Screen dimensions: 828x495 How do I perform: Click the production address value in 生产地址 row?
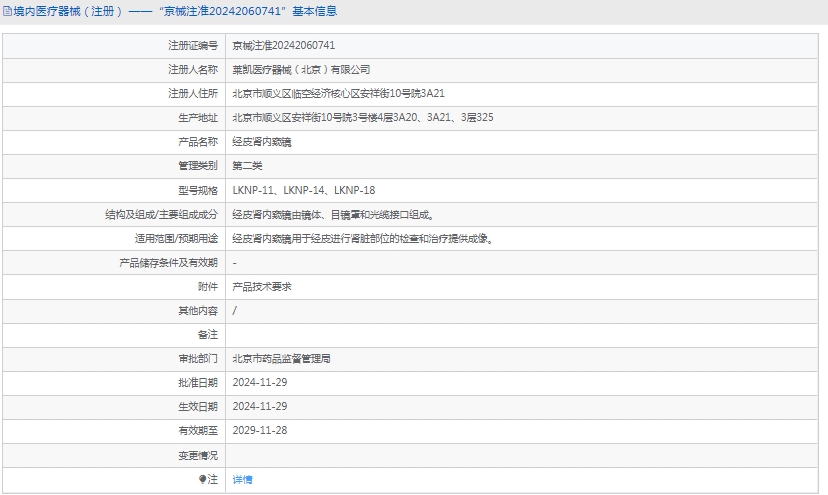(362, 118)
